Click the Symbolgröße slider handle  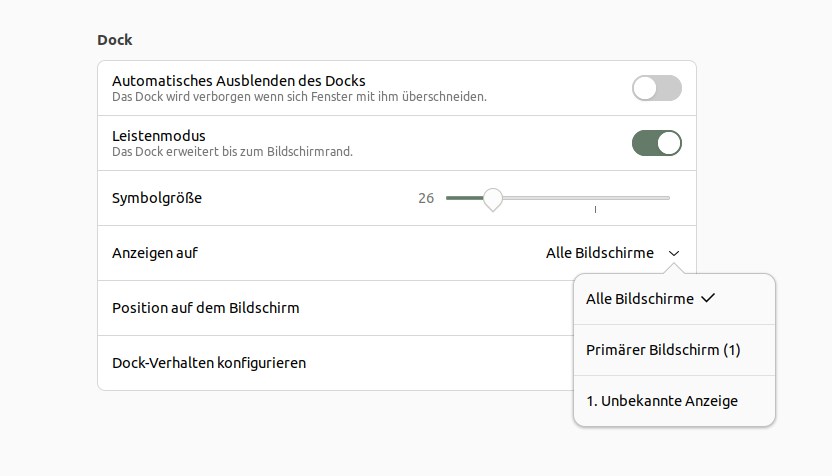(492, 198)
